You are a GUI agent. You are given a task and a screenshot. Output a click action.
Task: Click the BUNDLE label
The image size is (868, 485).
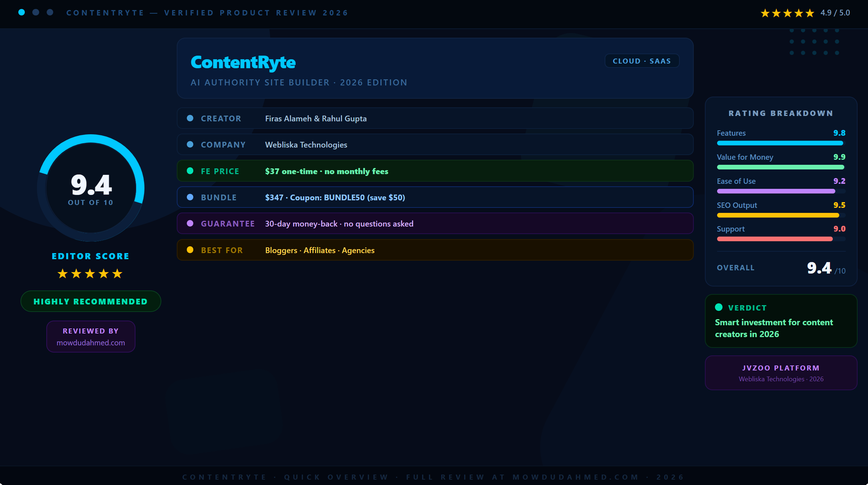tap(219, 197)
